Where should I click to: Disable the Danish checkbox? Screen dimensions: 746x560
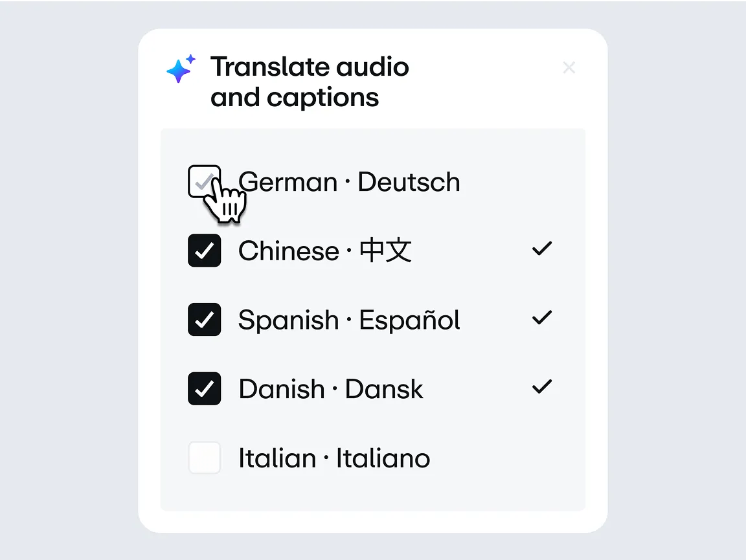coord(205,388)
